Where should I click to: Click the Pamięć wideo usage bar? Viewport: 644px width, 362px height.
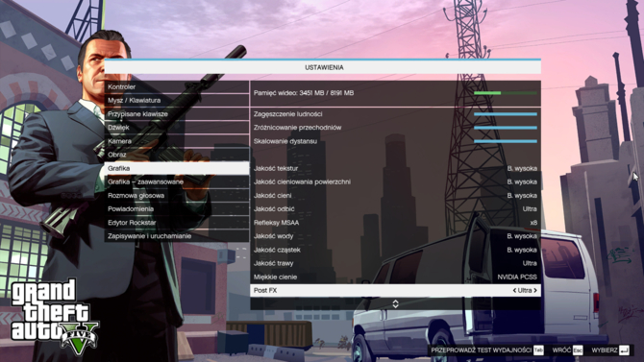point(506,93)
